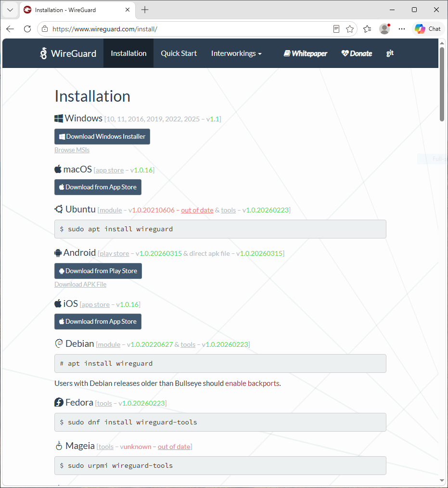Open the browser profile avatar
The image size is (448, 488).
[384, 29]
